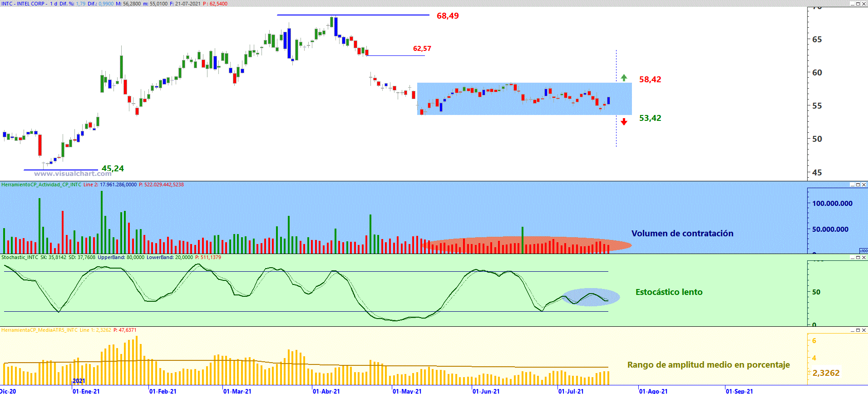This screenshot has height=394, width=868.
Task: Close the Stochastic_INTC pane
Action: click(864, 257)
